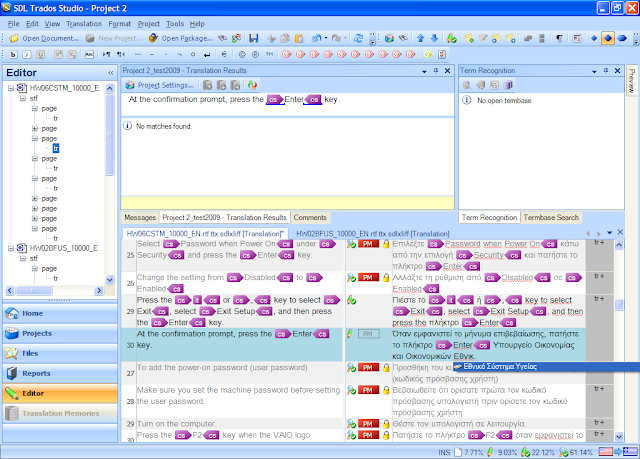The width and height of the screenshot is (640, 459).
Task: Click scroll-down arrow of translation grid scrollbar
Action: [619, 437]
